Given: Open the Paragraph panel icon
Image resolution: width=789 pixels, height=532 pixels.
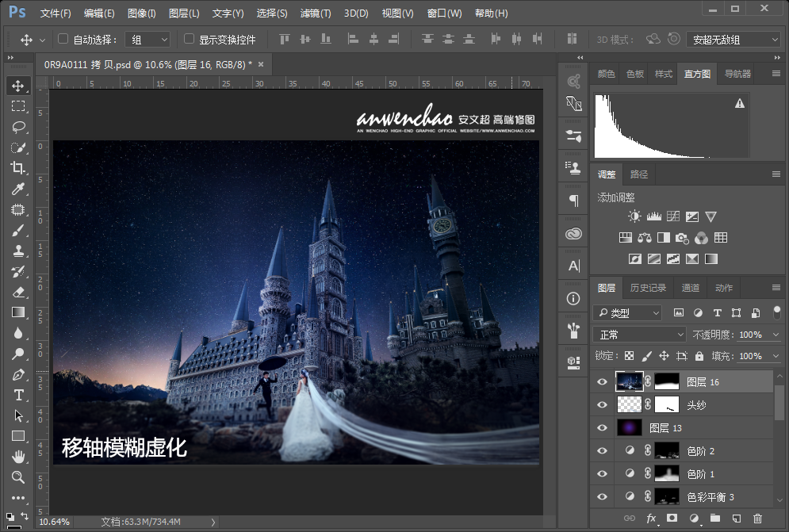Looking at the screenshot, I should coord(573,201).
